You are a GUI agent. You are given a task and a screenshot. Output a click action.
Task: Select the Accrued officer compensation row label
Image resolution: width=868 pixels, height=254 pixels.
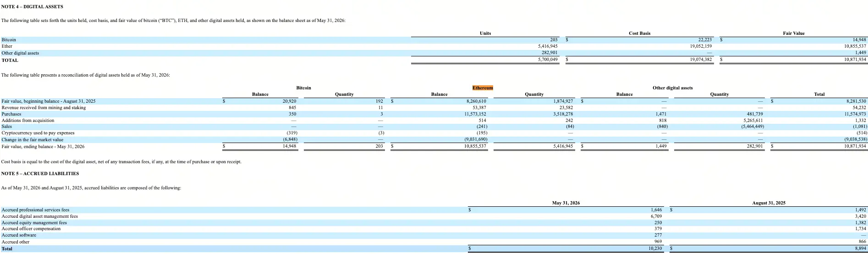pyautogui.click(x=31, y=229)
